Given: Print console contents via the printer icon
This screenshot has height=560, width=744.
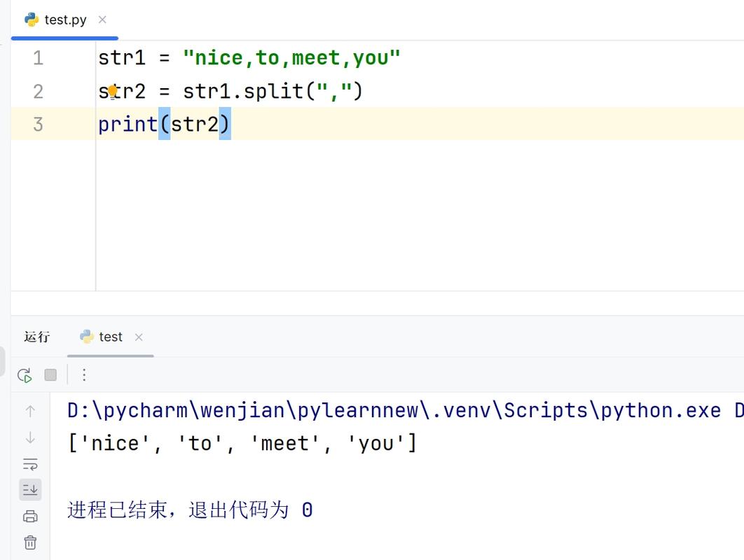Looking at the screenshot, I should [x=30, y=516].
